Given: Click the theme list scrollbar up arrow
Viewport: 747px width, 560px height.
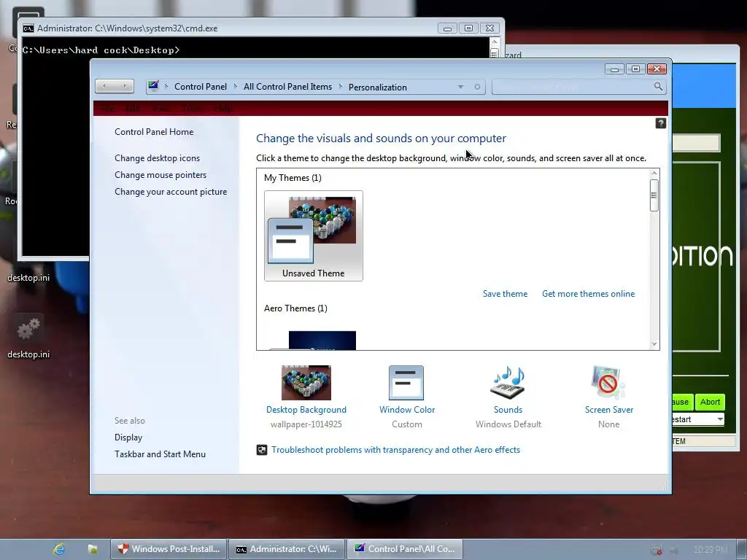Looking at the screenshot, I should 654,174.
